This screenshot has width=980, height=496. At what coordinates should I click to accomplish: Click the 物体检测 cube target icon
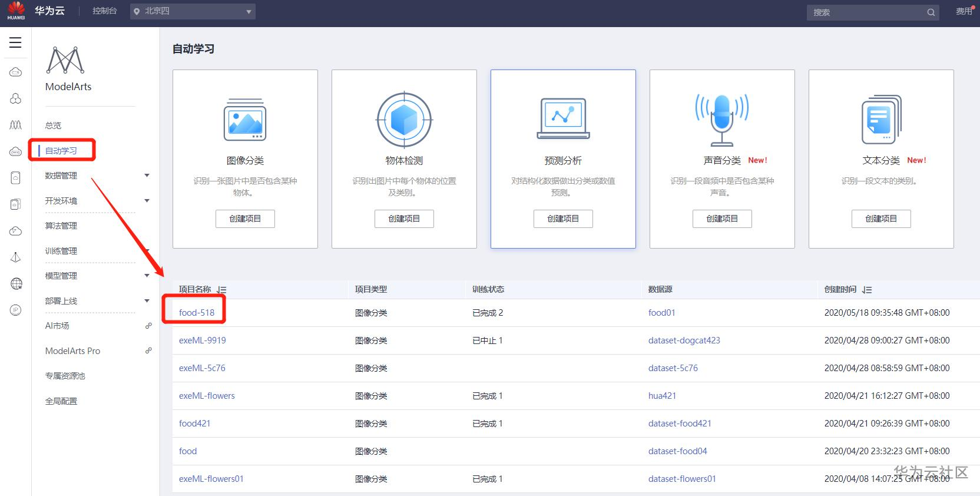[404, 120]
